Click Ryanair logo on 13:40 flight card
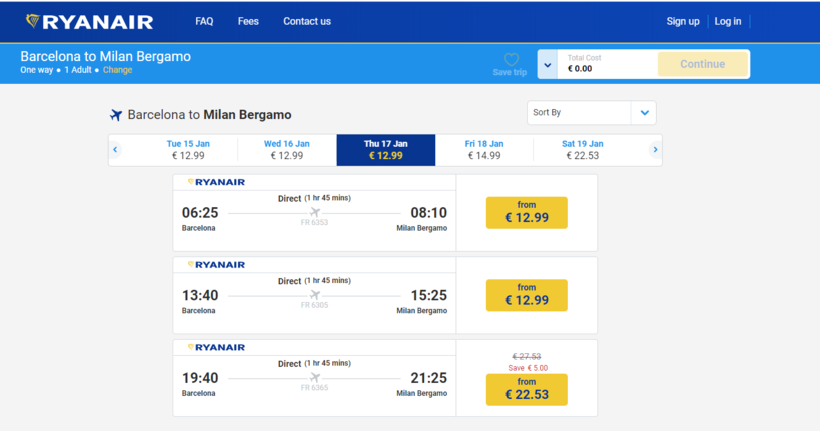820x431 pixels. click(x=216, y=265)
